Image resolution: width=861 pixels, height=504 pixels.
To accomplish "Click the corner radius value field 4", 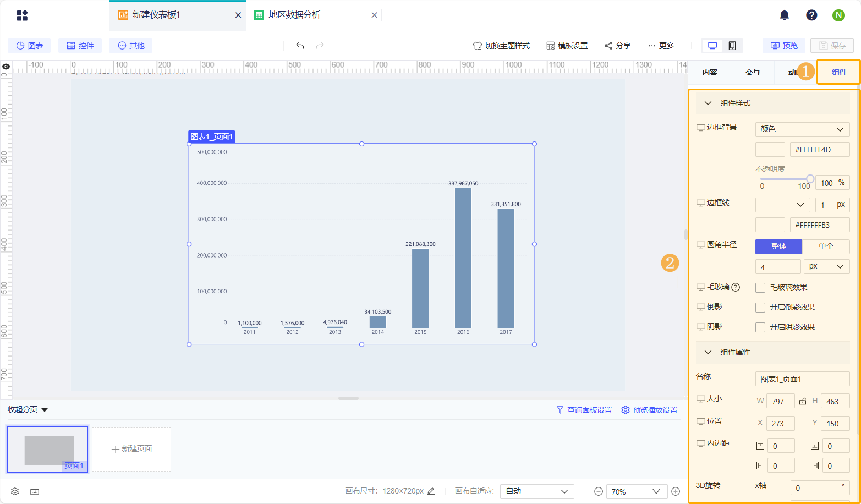I will click(778, 267).
